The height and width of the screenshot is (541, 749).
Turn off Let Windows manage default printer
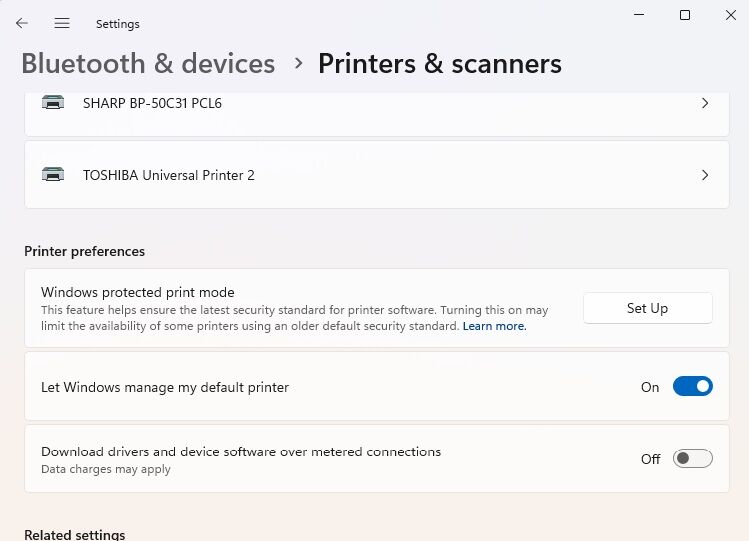692,387
